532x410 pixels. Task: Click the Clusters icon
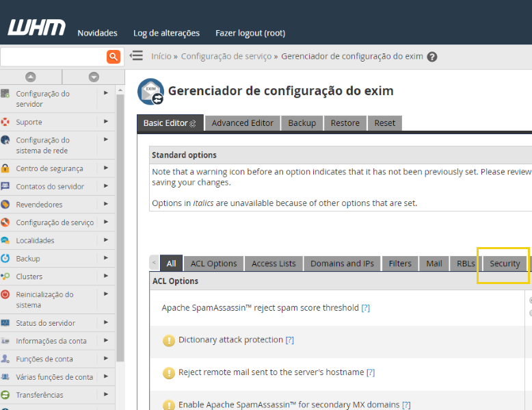click(5, 276)
